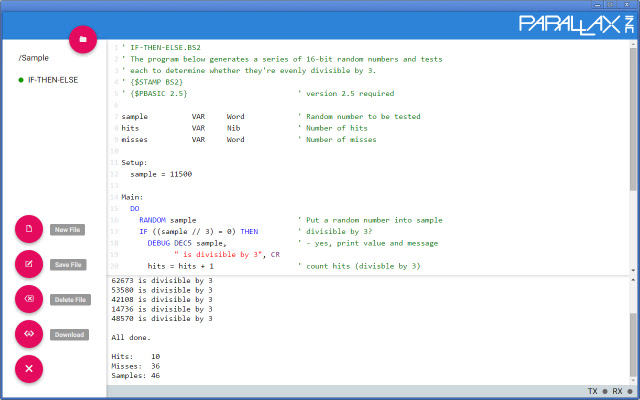The height and width of the screenshot is (400, 640).
Task: Click the Delete File label
Action: 69,300
